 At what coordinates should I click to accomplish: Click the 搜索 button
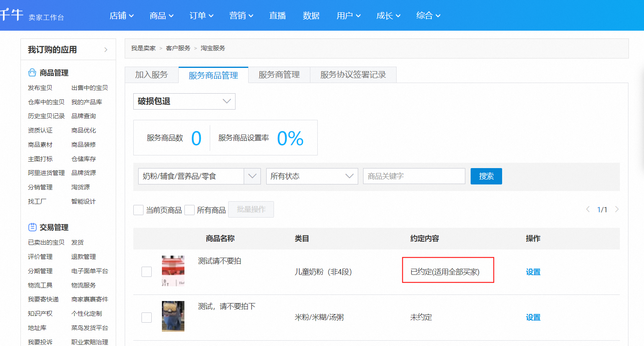coord(486,176)
